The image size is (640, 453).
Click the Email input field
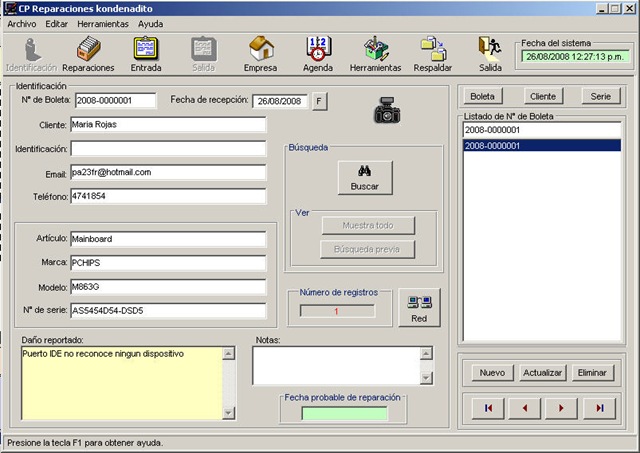pyautogui.click(x=168, y=172)
